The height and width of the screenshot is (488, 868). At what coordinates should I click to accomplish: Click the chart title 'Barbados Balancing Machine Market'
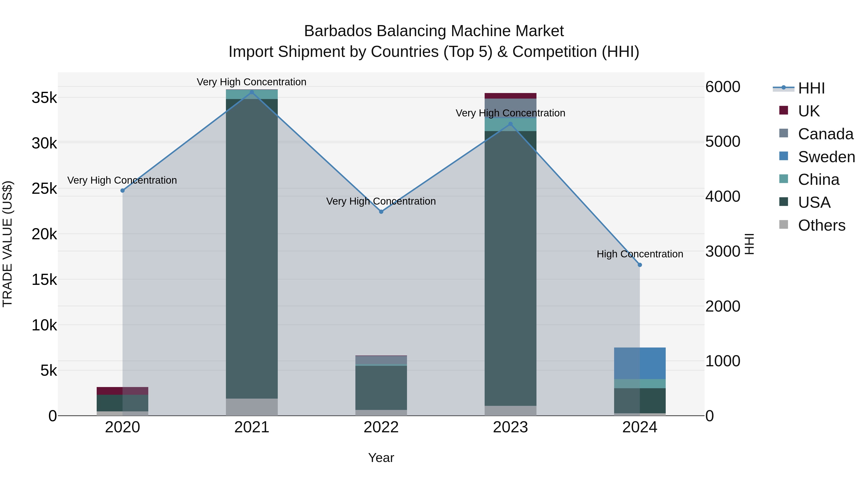click(x=434, y=31)
